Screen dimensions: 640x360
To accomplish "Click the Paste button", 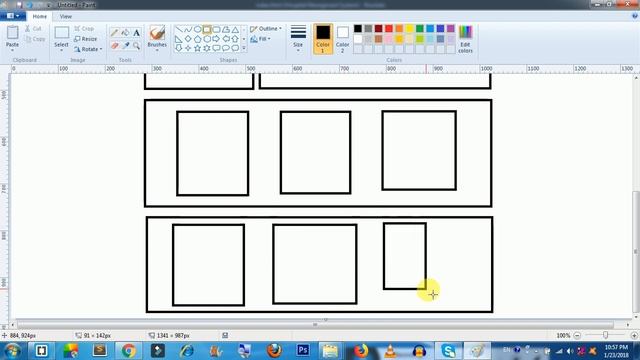I will click(12, 38).
